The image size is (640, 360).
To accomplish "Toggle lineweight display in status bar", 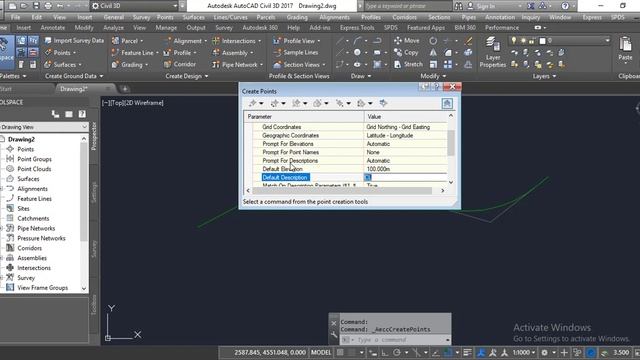I will [467, 352].
